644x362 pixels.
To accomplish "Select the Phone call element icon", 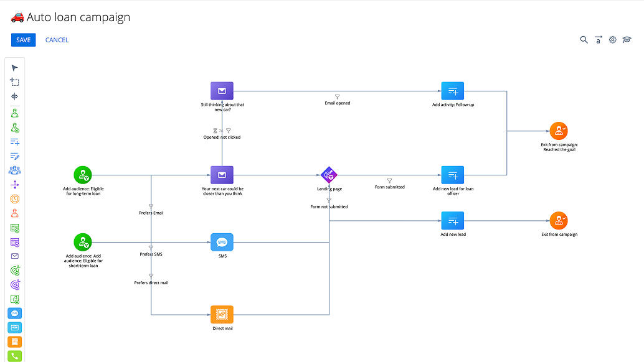I will point(14,356).
